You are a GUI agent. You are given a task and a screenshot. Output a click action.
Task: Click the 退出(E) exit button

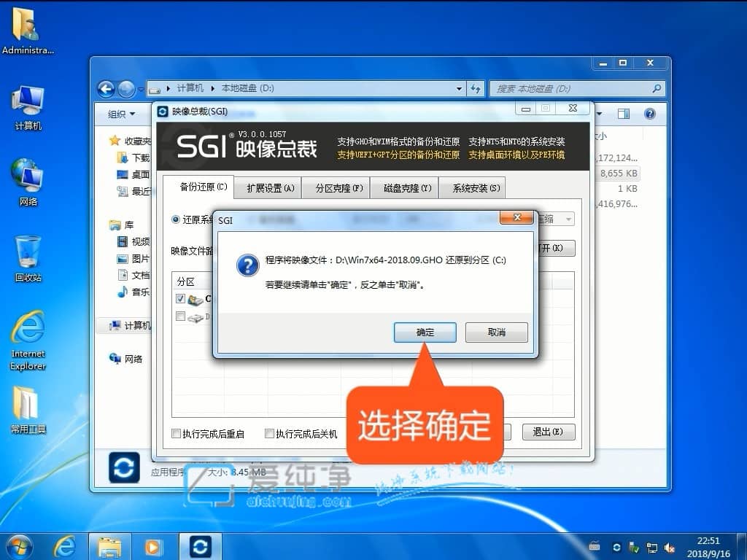549,432
